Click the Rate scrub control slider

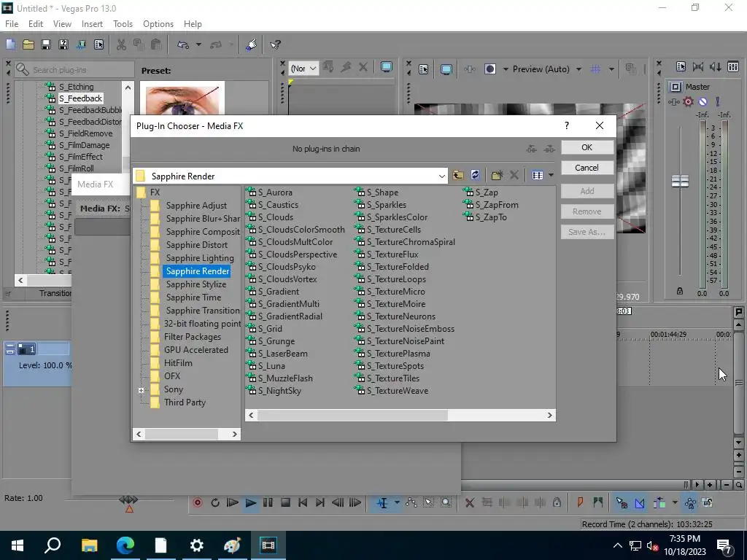(128, 500)
